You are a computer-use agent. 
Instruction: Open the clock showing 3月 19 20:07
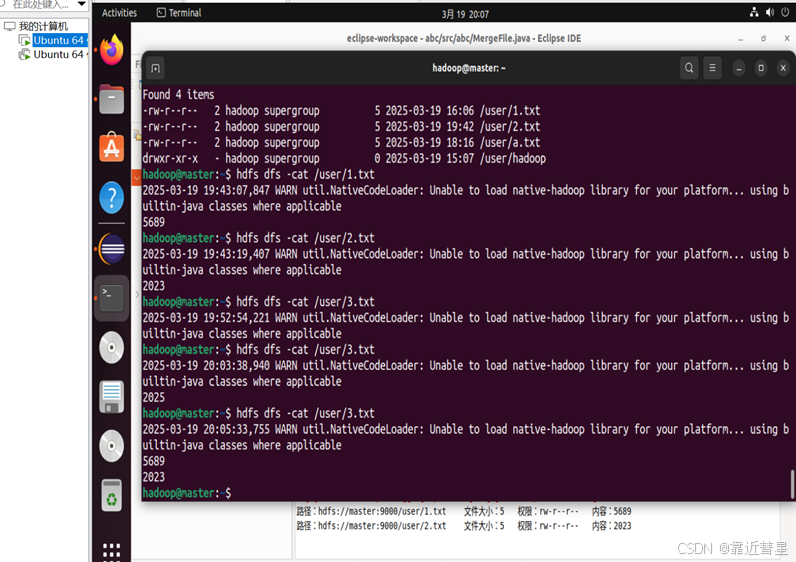pyautogui.click(x=465, y=14)
